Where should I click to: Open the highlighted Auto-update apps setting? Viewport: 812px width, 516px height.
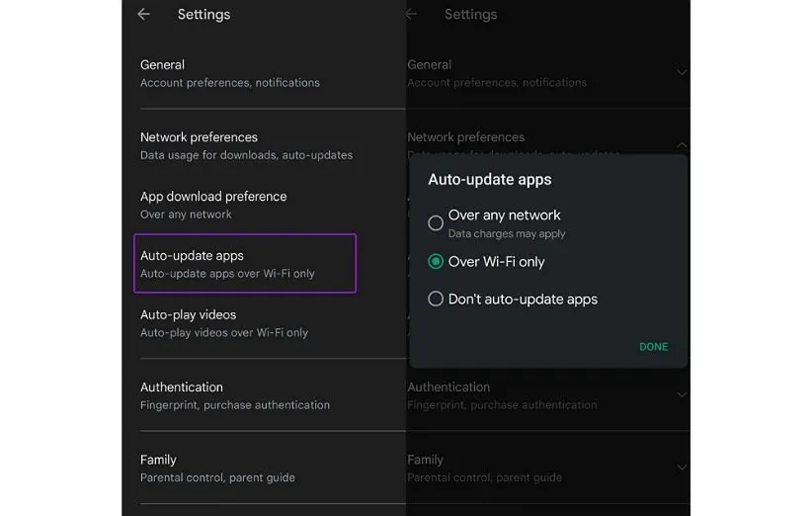pyautogui.click(x=244, y=264)
